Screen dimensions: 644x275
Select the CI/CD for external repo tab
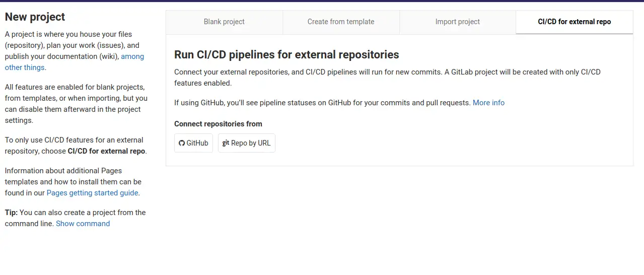click(575, 22)
